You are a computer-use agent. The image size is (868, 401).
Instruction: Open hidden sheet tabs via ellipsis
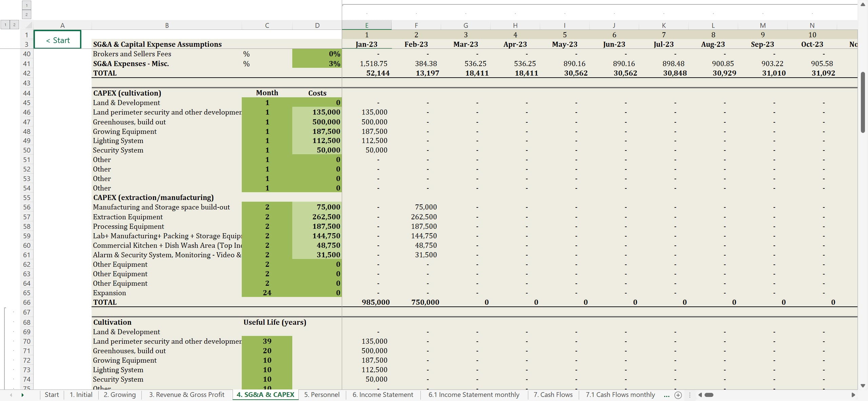667,395
